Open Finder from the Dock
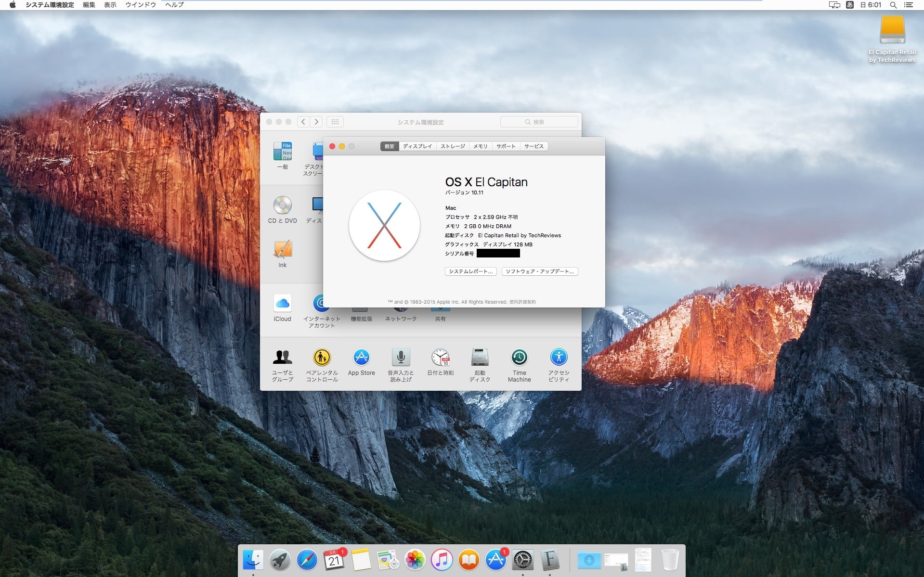924x577 pixels. [x=253, y=560]
